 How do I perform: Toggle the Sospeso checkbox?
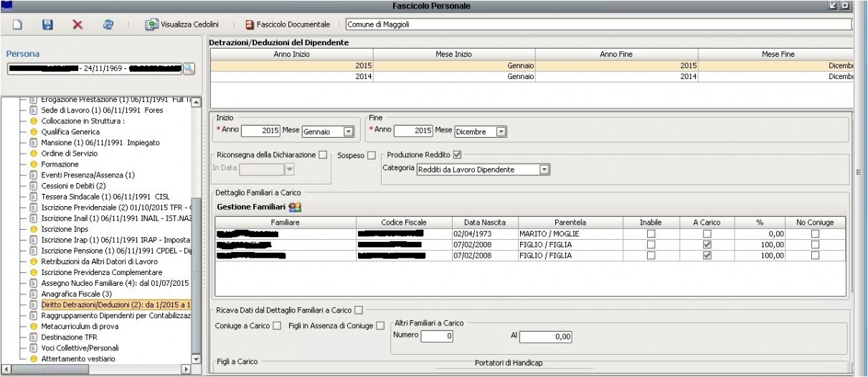(x=372, y=155)
